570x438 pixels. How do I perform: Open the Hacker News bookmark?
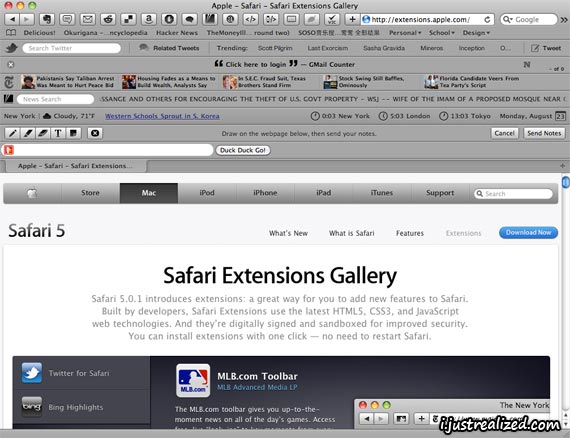pyautogui.click(x=177, y=33)
